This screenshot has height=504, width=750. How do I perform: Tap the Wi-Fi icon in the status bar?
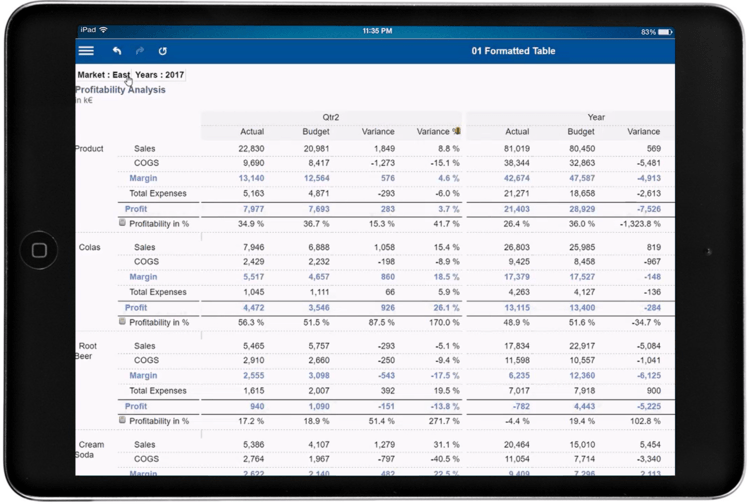coord(103,30)
